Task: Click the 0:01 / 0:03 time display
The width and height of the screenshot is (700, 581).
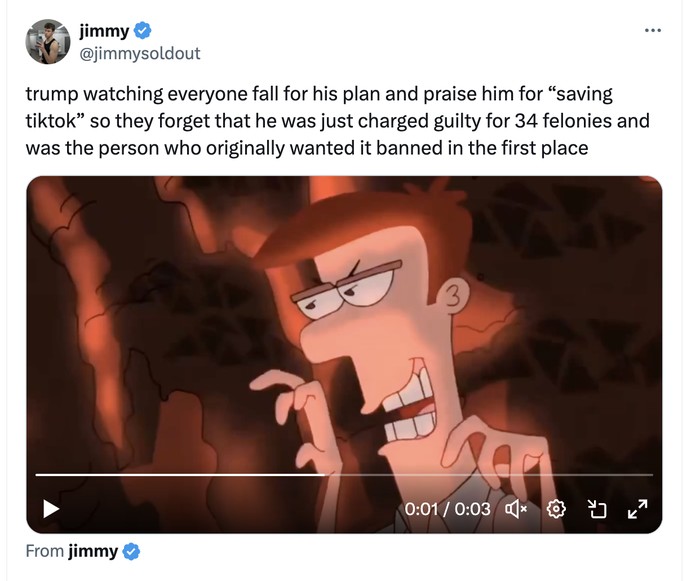Action: (447, 509)
